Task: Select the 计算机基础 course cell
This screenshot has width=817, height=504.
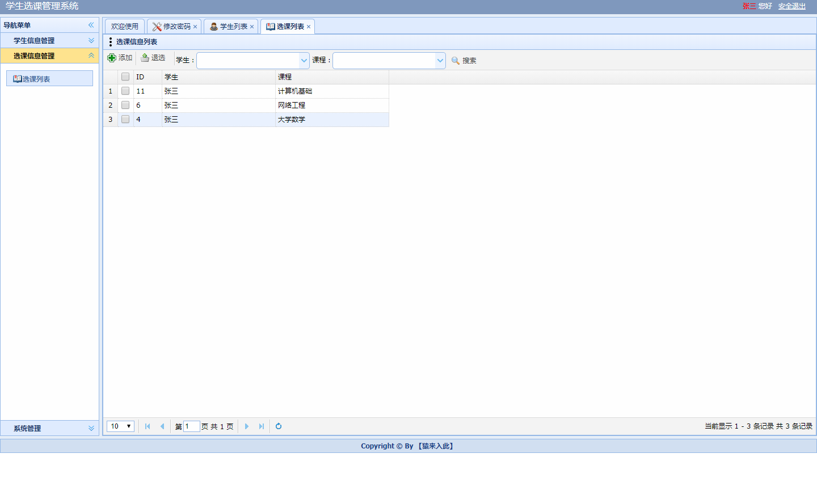Action: tap(332, 91)
